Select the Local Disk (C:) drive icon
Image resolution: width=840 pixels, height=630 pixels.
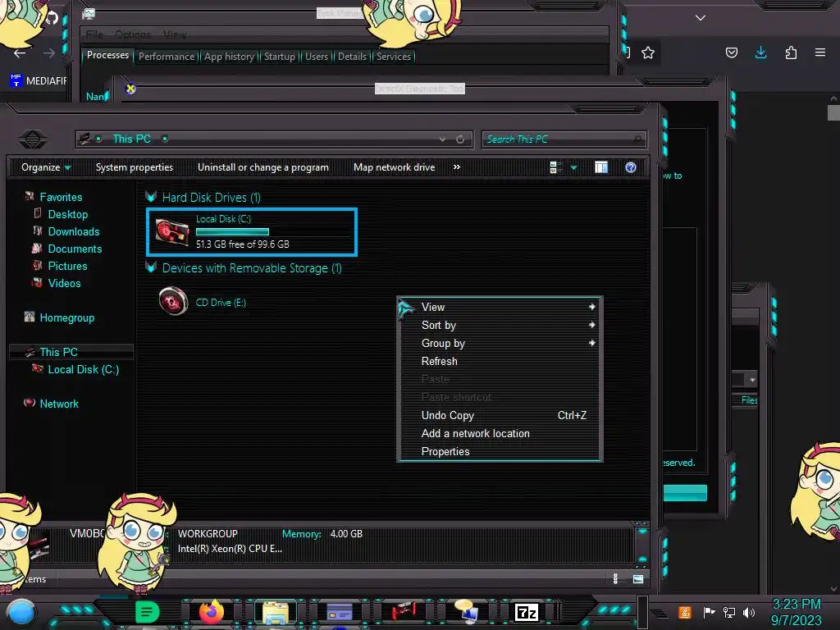point(171,231)
